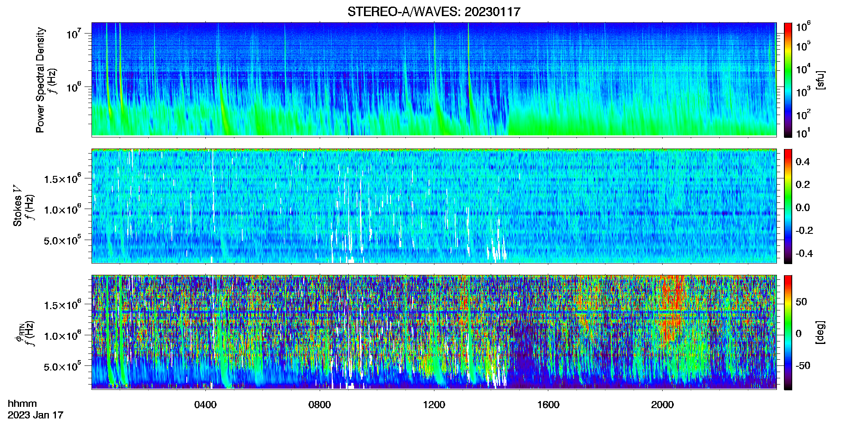Click the degrees color bar of the bottom panel
This screenshot has height=447, width=868.
click(788, 332)
